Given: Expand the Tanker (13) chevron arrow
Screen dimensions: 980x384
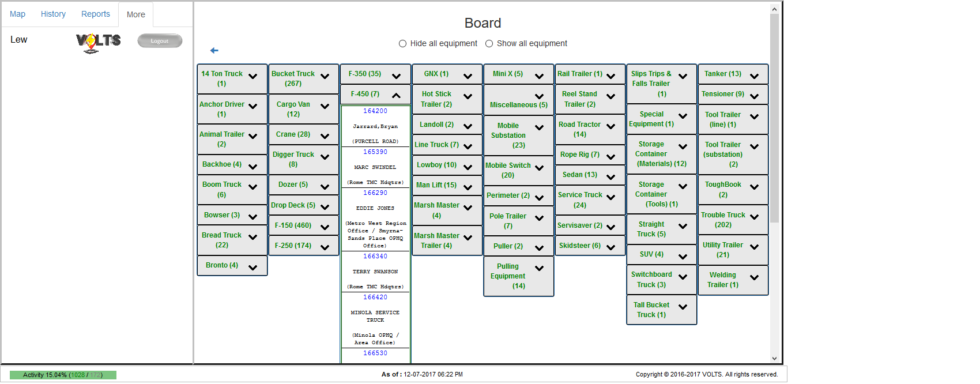Looking at the screenshot, I should pos(754,76).
